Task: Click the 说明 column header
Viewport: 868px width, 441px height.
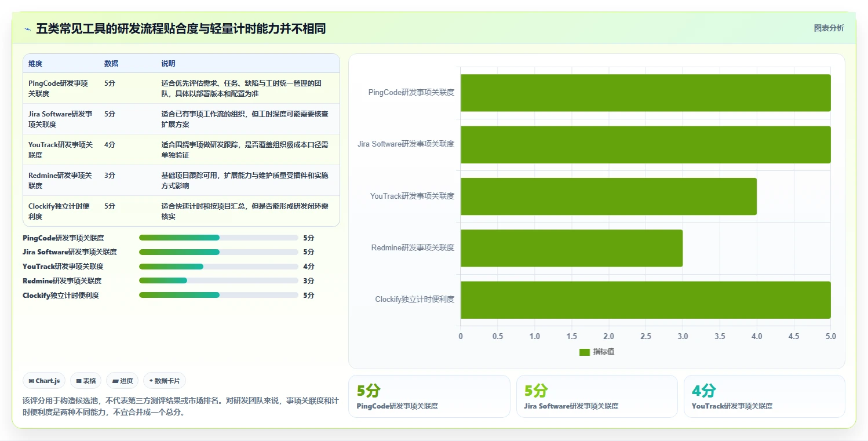Action: coord(168,64)
